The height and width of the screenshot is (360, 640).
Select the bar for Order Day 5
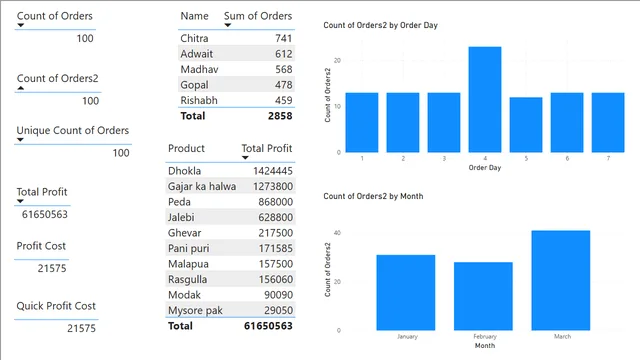pyautogui.click(x=526, y=125)
